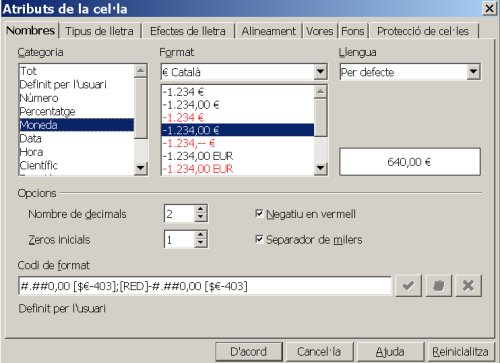Open the € Català format dropdown
Screen dimensions: 500x363
point(320,72)
